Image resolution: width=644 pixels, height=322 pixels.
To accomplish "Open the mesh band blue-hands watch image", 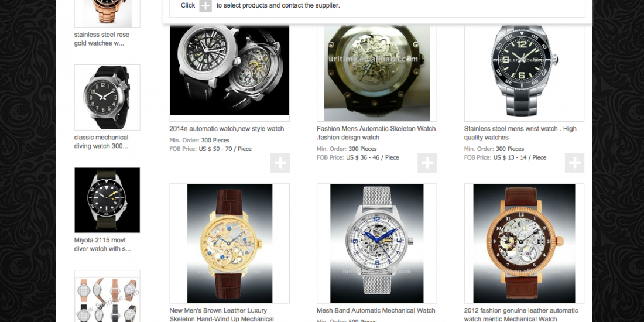I will pos(377,244).
